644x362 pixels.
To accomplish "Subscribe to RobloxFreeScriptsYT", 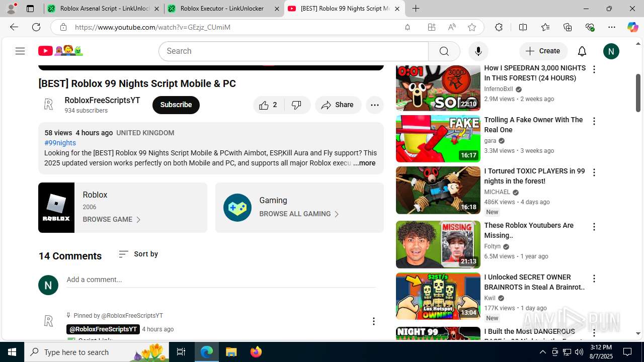I will coord(176,105).
